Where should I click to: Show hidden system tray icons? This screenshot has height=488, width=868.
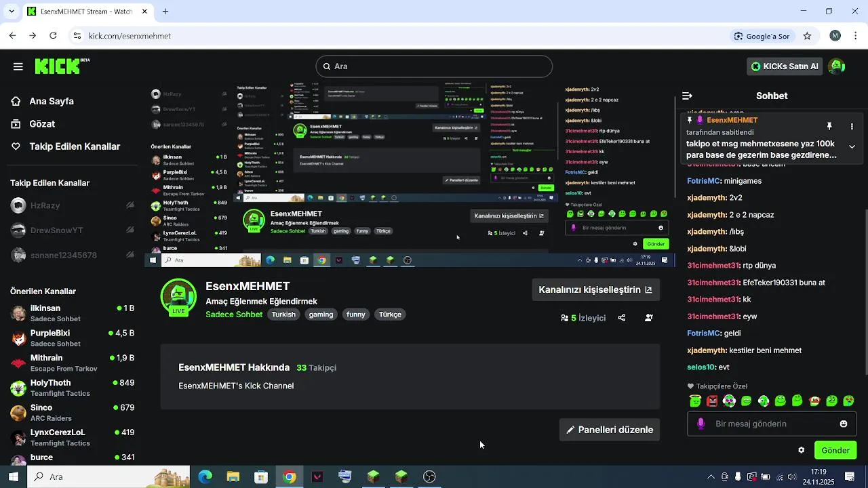[711, 476]
